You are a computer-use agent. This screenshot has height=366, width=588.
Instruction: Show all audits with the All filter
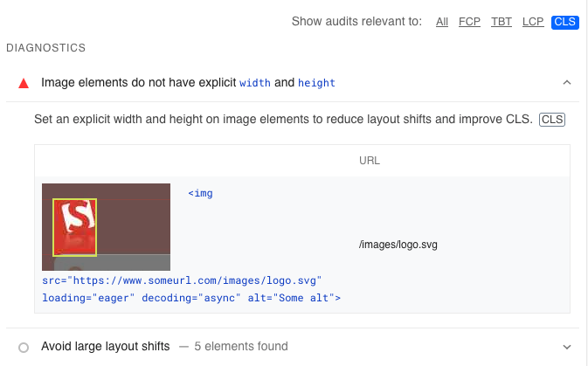pos(442,22)
